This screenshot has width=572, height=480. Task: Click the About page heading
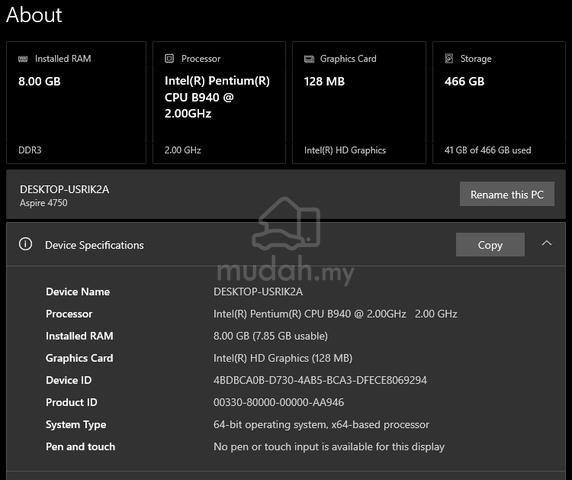[x=34, y=15]
